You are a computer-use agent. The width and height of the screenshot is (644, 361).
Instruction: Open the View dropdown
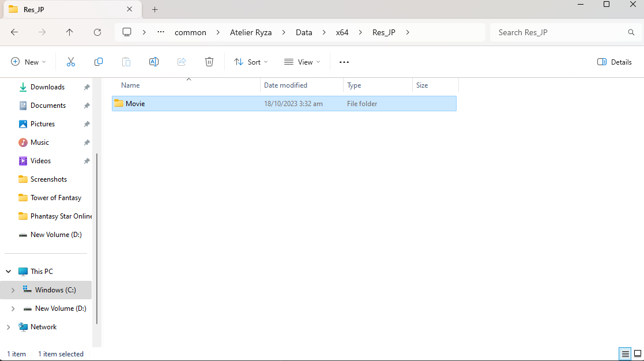point(302,62)
